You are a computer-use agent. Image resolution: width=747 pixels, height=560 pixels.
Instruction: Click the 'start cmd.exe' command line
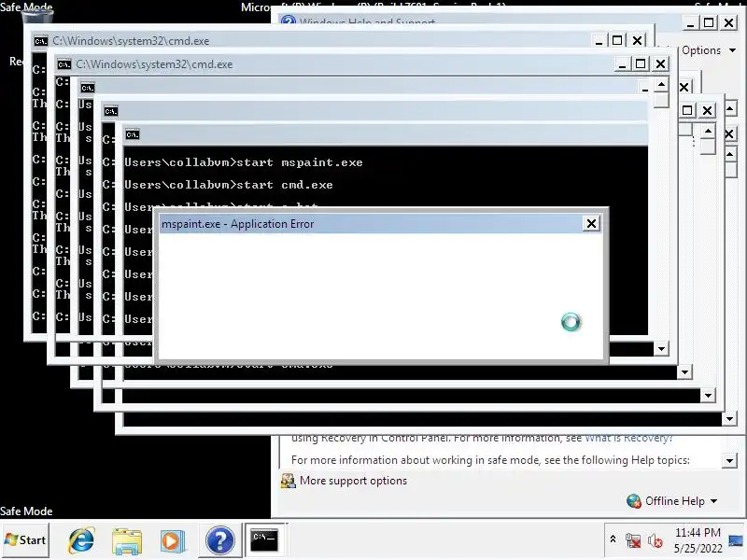[229, 185]
